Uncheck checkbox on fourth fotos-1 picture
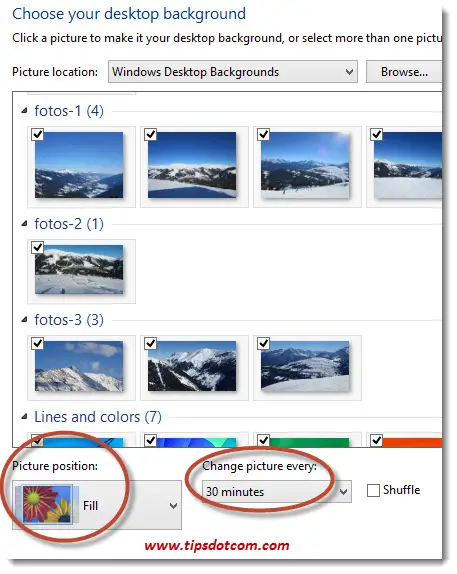457x574 pixels. (377, 134)
